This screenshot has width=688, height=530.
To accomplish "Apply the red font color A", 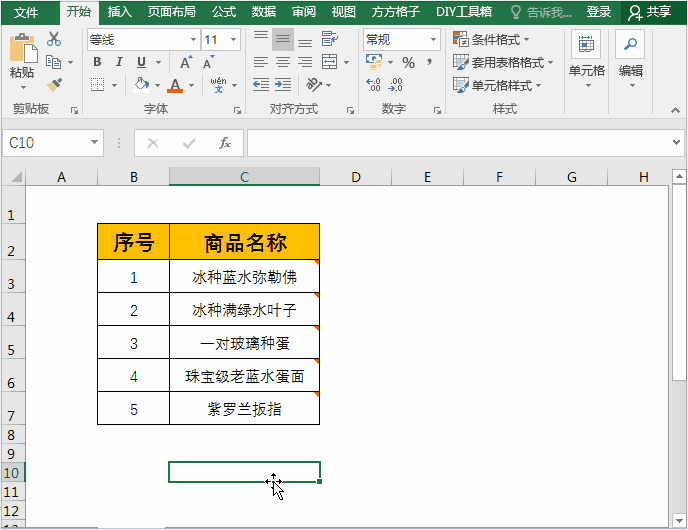I will pos(175,85).
